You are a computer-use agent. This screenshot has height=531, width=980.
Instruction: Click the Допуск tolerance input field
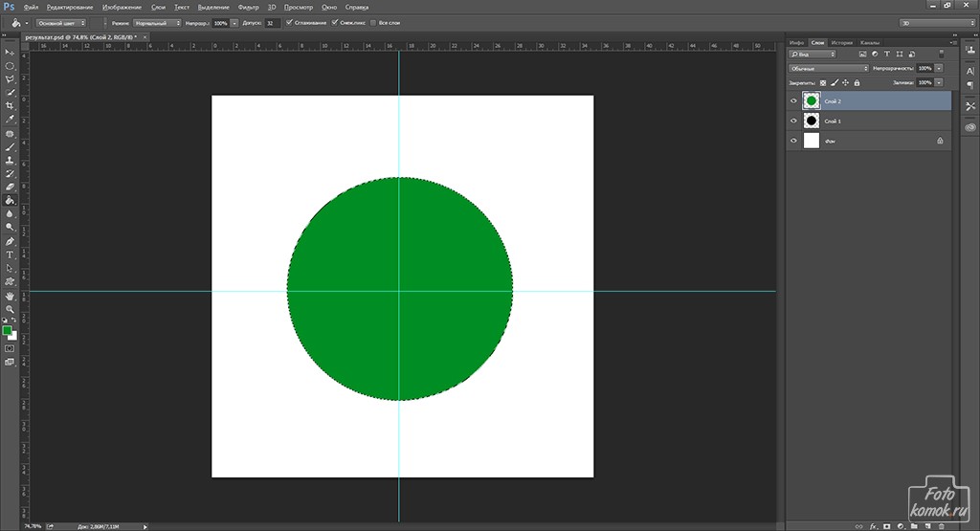pos(272,22)
